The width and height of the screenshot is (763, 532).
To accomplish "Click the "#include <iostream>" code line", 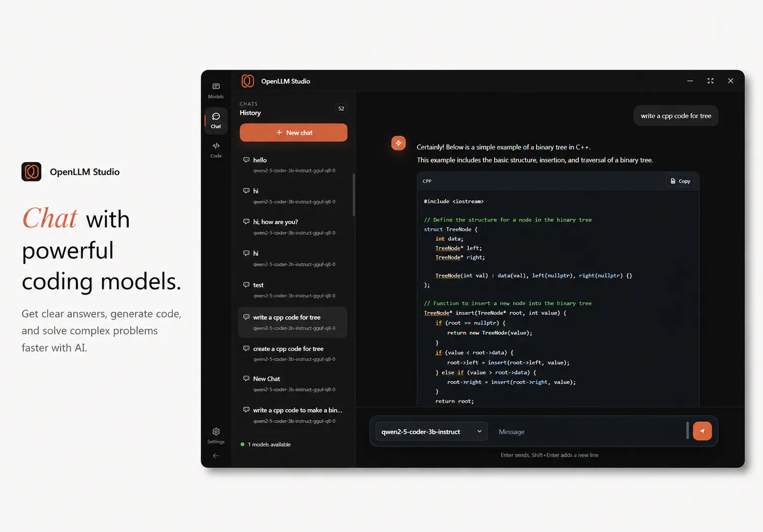I will coord(453,201).
